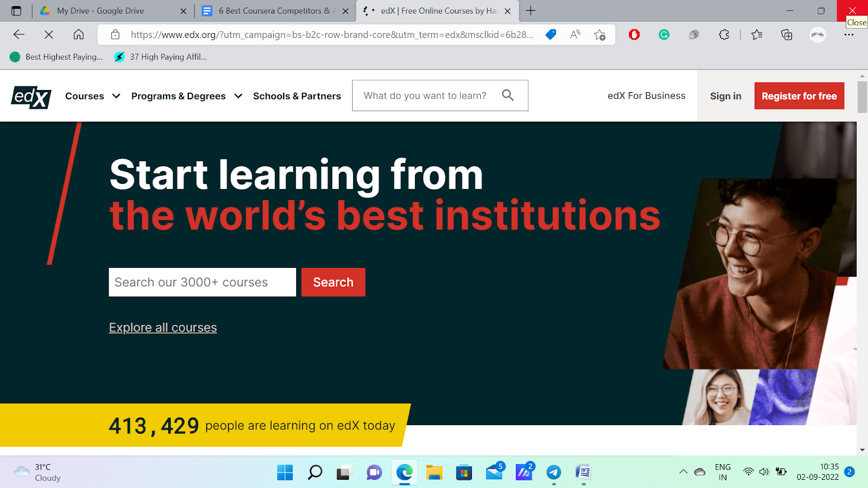Screen dimensions: 868x488
Task: Open Task View on the taskbar
Action: coord(344,473)
